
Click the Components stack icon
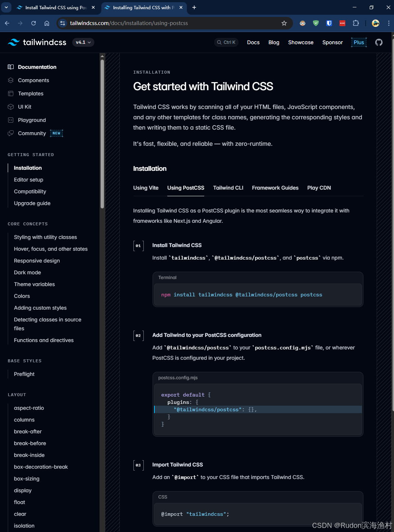pos(11,80)
